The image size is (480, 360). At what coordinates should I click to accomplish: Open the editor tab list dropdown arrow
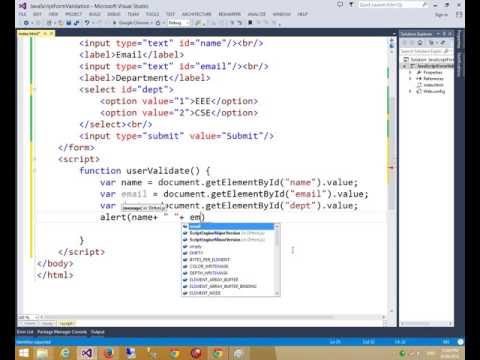point(394,34)
